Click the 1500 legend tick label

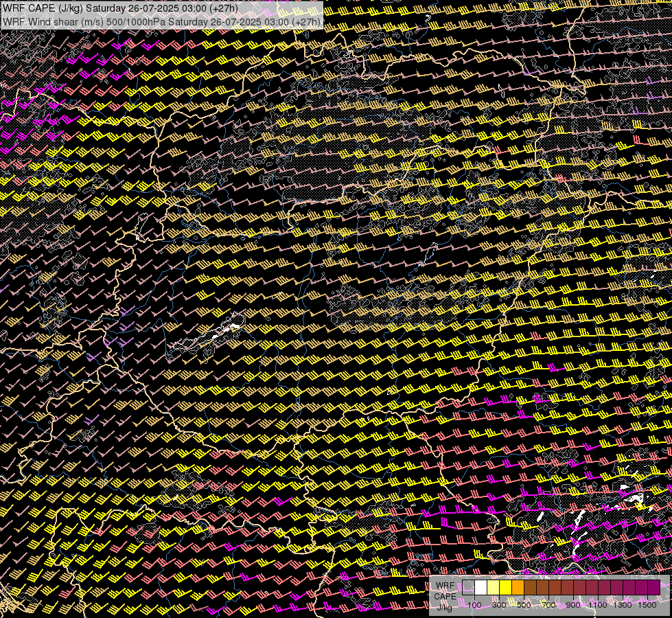coord(647,605)
